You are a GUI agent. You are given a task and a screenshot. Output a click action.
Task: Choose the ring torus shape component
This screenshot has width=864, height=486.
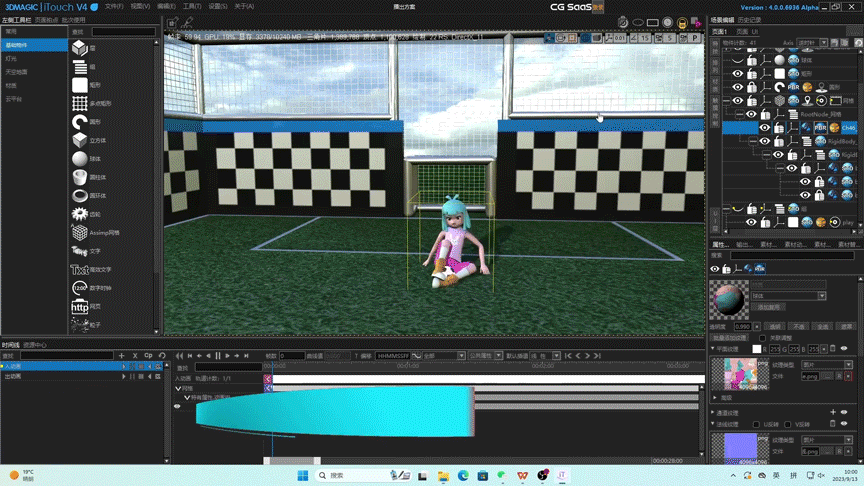[80, 196]
